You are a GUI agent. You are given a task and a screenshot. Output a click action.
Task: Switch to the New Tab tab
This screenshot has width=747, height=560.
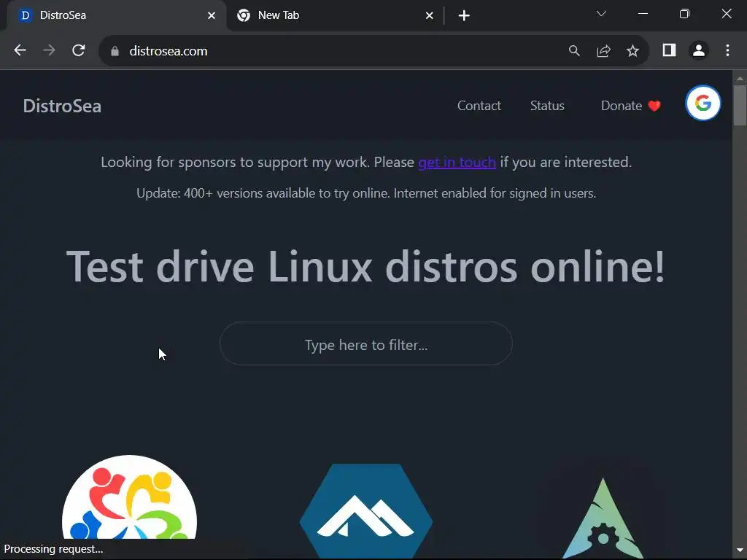334,16
